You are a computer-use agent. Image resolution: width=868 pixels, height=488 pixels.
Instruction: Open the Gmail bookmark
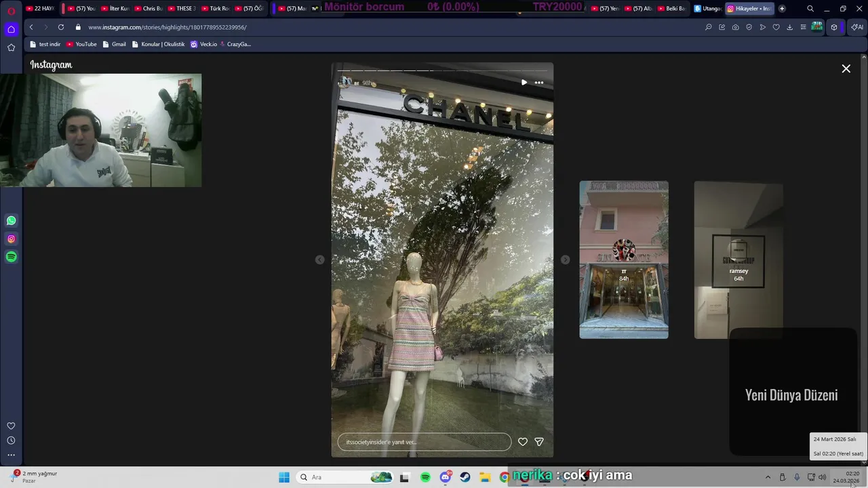(x=114, y=44)
